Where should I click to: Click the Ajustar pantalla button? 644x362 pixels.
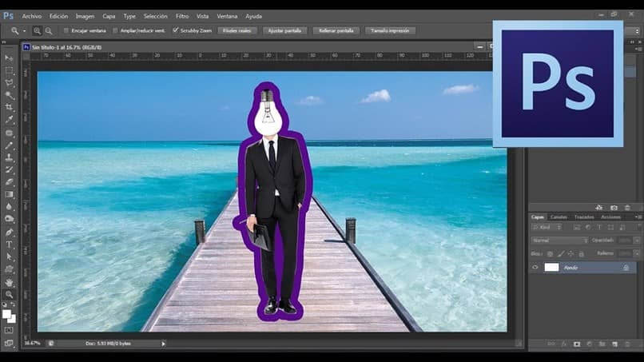click(x=284, y=31)
